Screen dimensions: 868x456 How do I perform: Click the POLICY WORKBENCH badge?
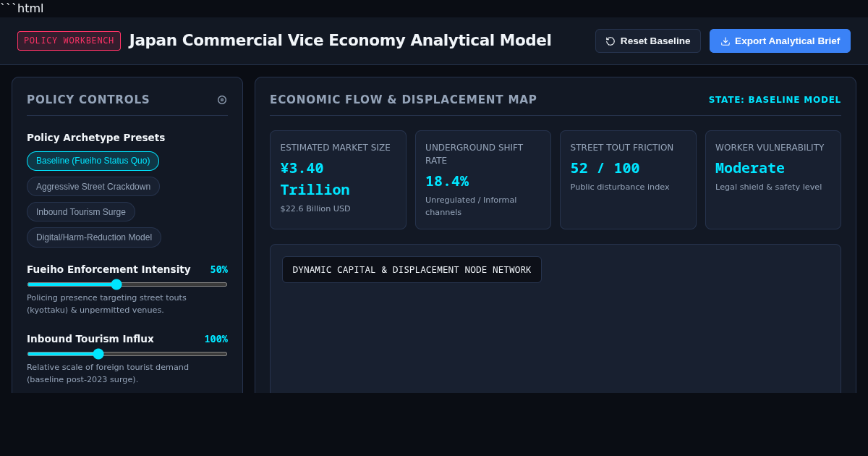pos(69,41)
